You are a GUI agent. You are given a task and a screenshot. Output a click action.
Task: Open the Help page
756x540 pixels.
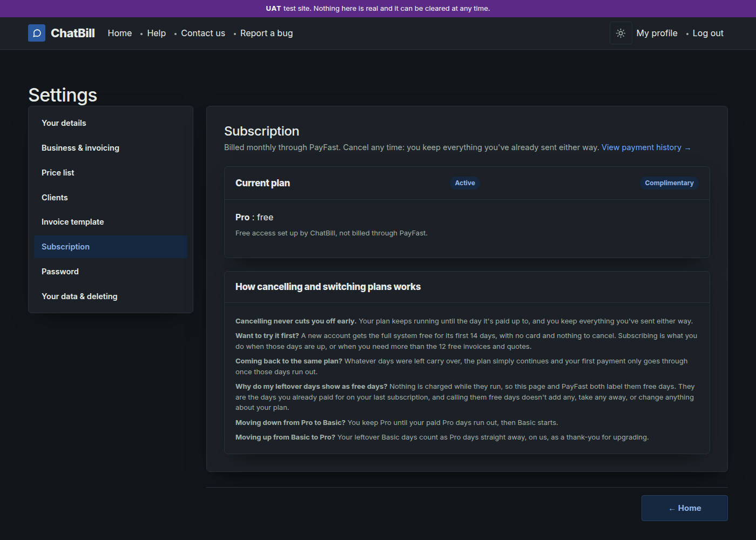pyautogui.click(x=157, y=33)
